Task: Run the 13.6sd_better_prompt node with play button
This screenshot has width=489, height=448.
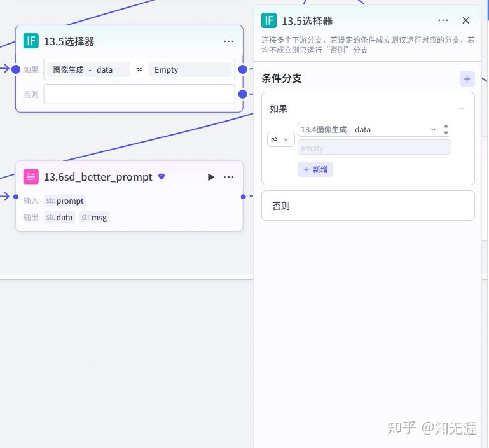Action: coord(211,177)
